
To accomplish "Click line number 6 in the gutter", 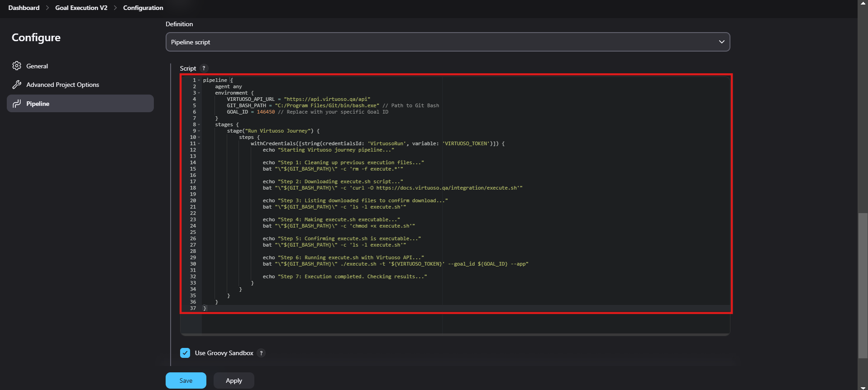I will (x=195, y=112).
